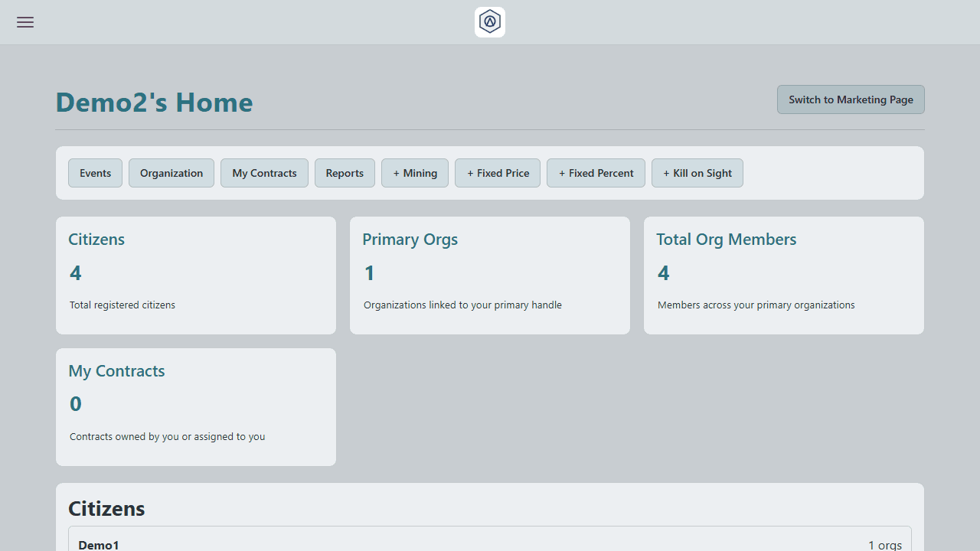Viewport: 980px width, 551px height.
Task: Select Demo1 in the Citizens list
Action: pos(99,544)
